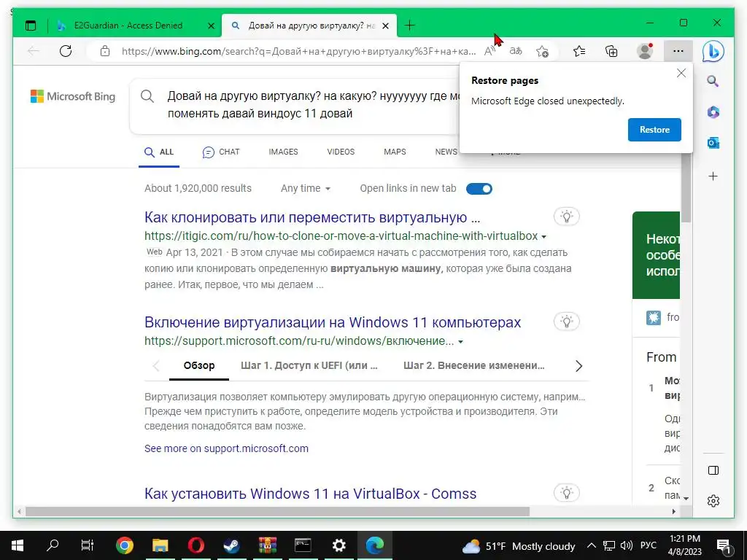This screenshot has width=747, height=560.
Task: Open Microsoft 365 sidebar icon
Action: 713,112
